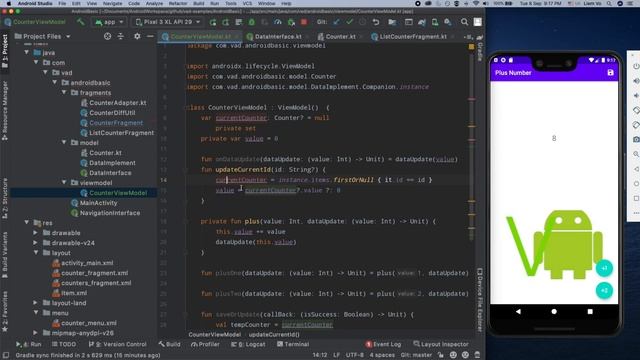This screenshot has width=640, height=360.
Task: Tap the save icon in emulator app bar
Action: coord(610,73)
